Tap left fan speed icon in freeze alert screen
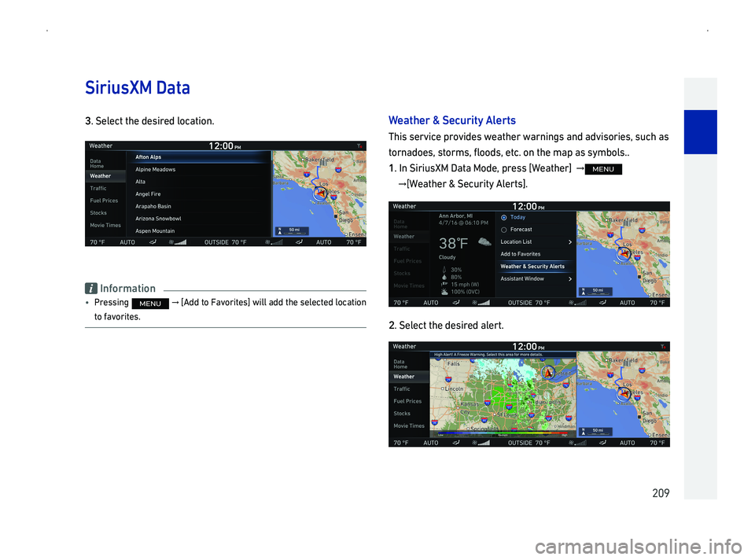 pyautogui.click(x=481, y=443)
